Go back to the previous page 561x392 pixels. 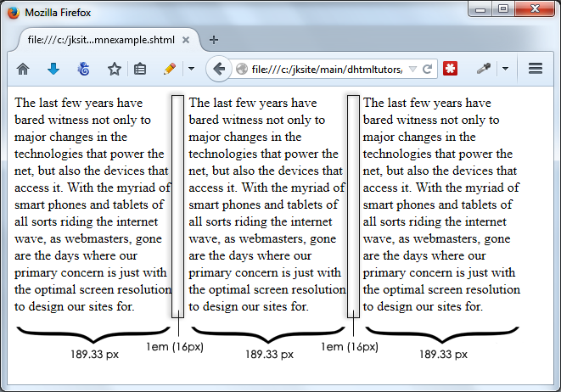(218, 69)
